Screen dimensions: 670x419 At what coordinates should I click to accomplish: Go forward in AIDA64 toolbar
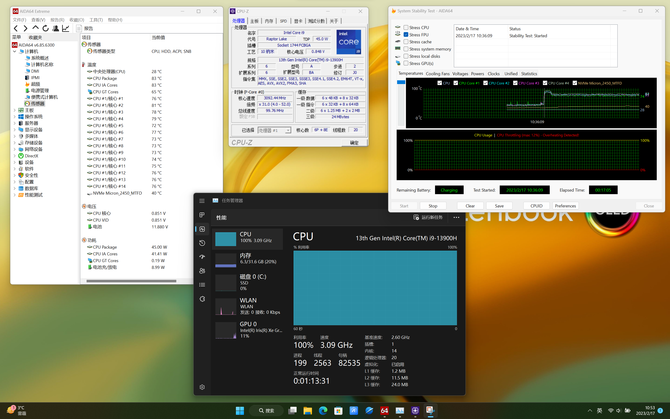[x=25, y=28]
